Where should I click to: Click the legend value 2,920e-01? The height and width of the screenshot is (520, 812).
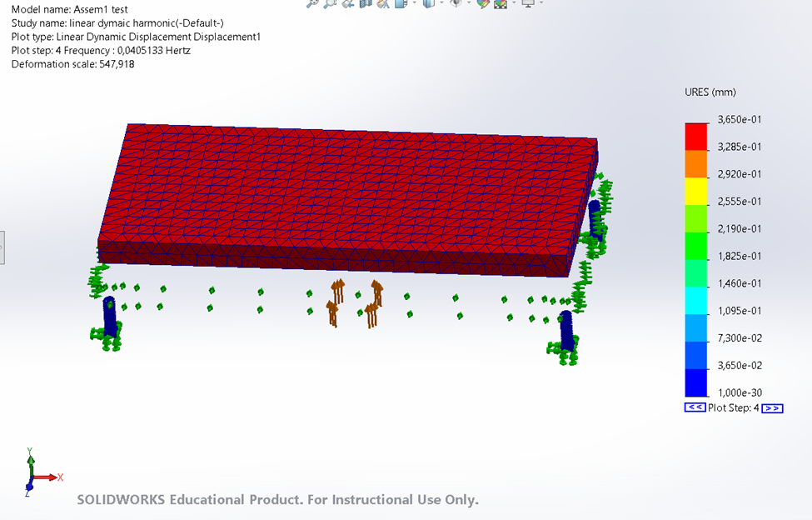point(740,174)
